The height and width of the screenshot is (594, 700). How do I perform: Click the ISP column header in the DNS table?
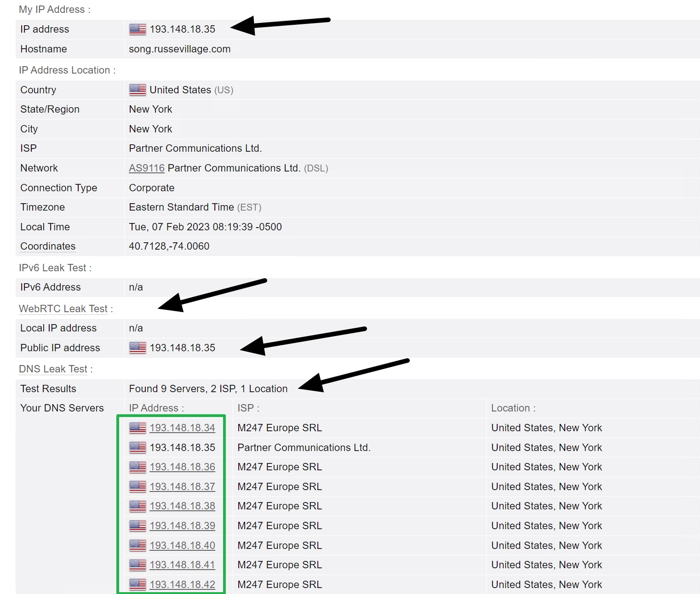[247, 408]
